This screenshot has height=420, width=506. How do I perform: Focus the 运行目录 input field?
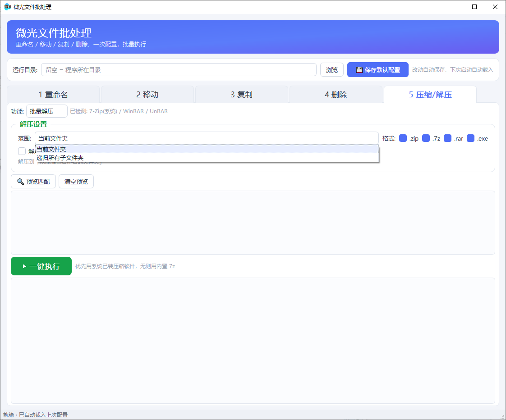pos(179,70)
